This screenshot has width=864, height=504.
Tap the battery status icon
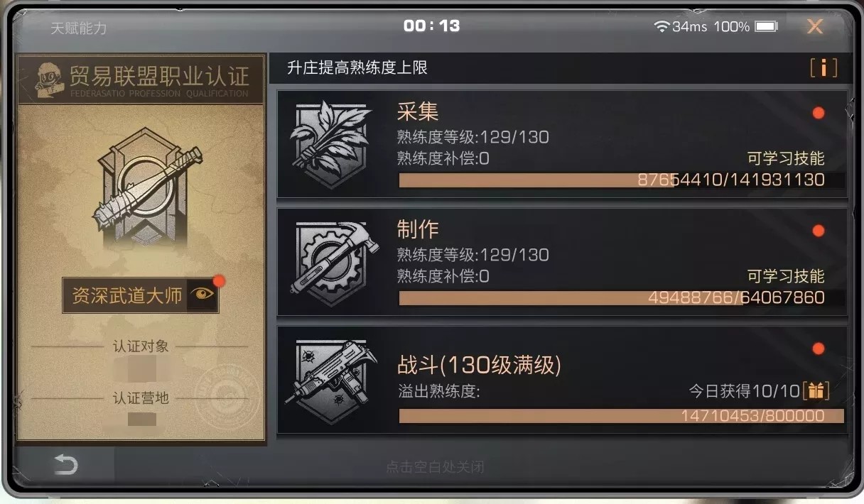(767, 26)
